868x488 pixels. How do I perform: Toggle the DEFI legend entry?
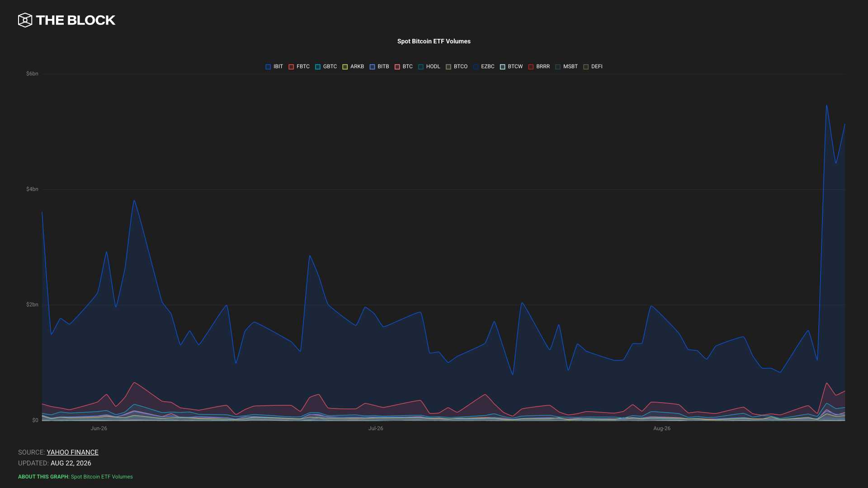(x=593, y=67)
